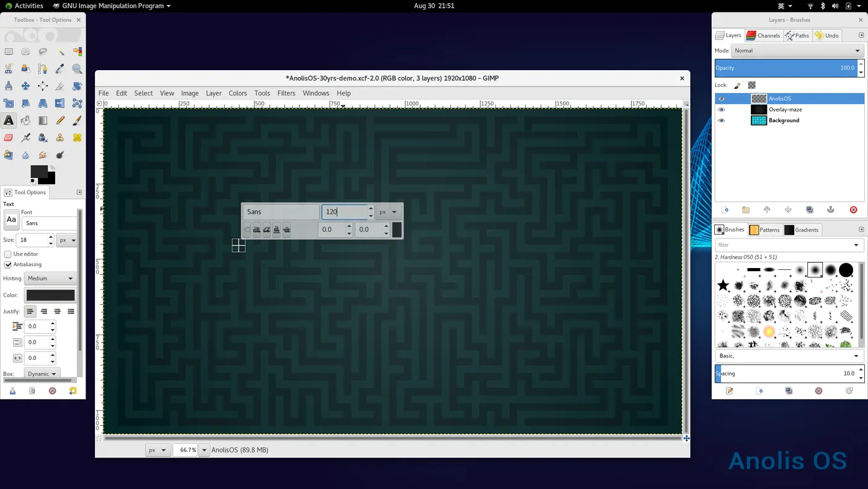
Task: Open the Size unit px dropdown in Tool Options
Action: [x=67, y=240]
